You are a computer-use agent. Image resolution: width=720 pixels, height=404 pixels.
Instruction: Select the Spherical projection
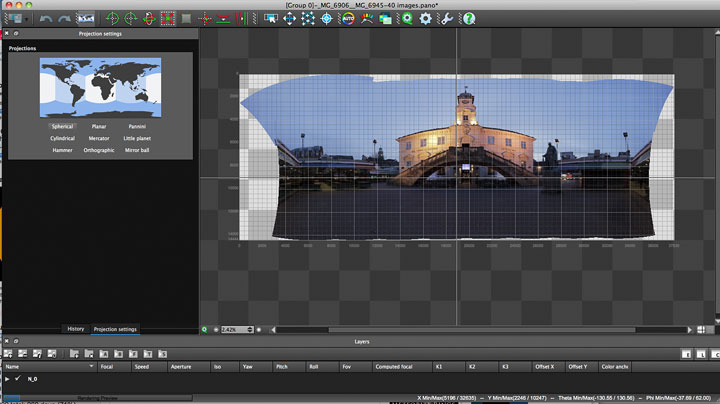point(62,126)
